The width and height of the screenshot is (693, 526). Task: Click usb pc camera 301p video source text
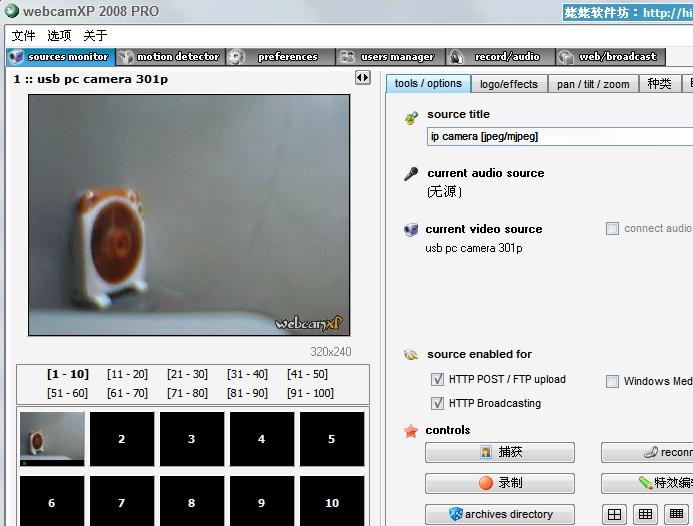tap(474, 248)
